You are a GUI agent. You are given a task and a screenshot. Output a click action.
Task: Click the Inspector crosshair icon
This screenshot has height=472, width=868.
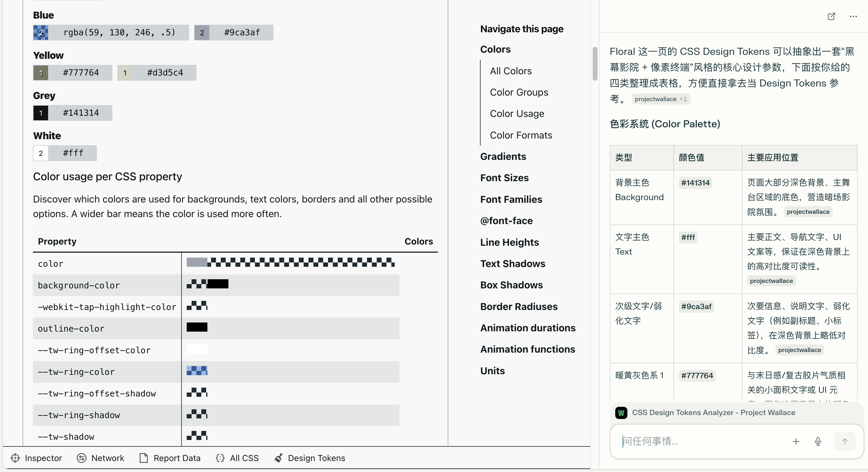coord(15,458)
